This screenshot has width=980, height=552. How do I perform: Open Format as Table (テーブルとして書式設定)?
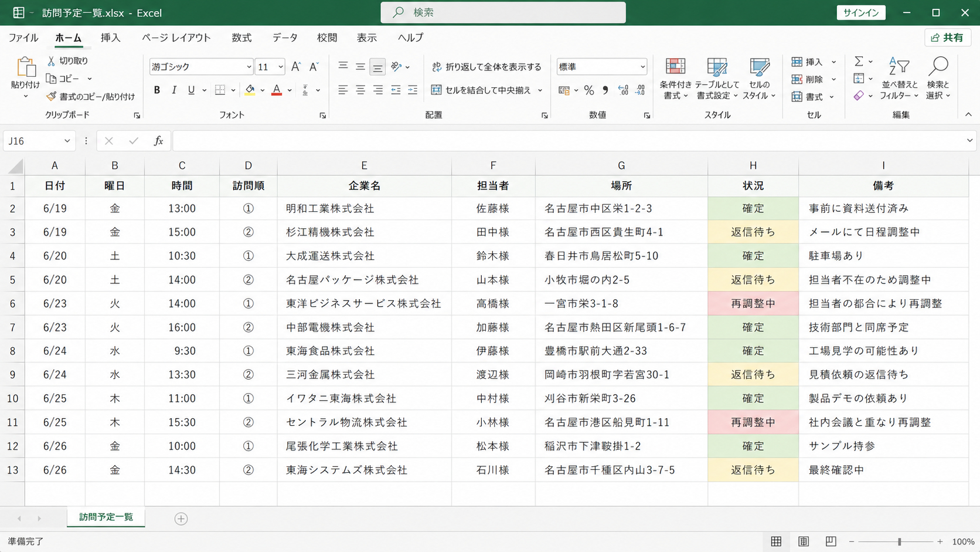coord(717,79)
